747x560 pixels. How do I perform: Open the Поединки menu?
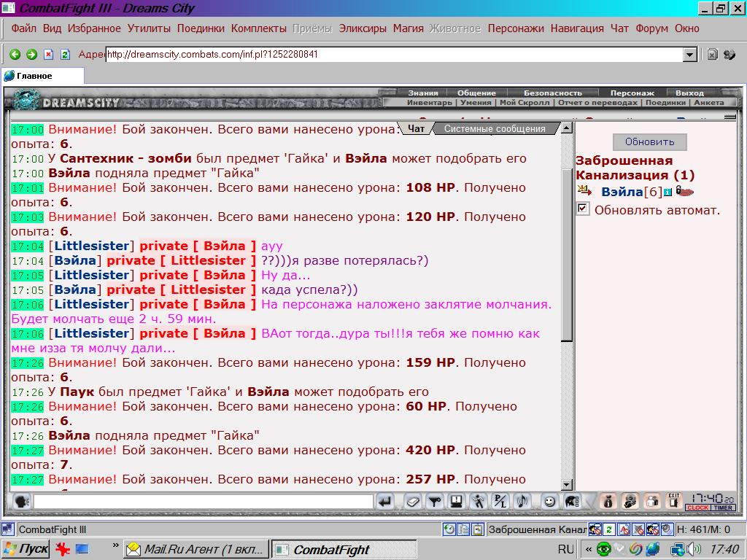coord(201,28)
